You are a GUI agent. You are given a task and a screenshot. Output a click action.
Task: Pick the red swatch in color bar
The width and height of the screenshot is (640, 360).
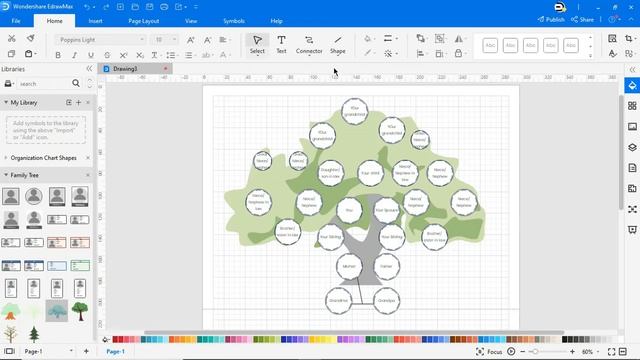click(115, 340)
